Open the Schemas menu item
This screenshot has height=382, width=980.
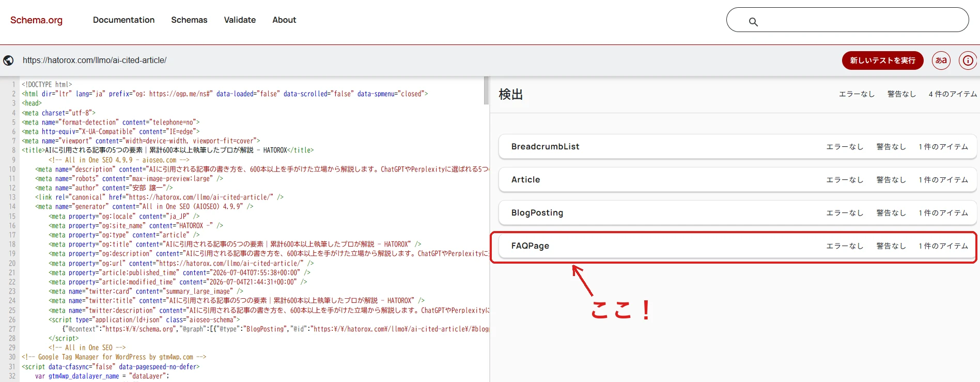click(x=189, y=20)
